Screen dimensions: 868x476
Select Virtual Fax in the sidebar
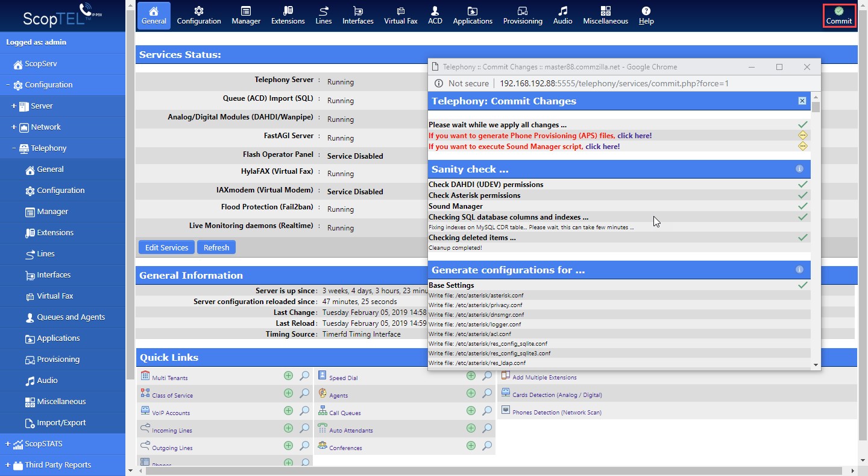pyautogui.click(x=55, y=296)
